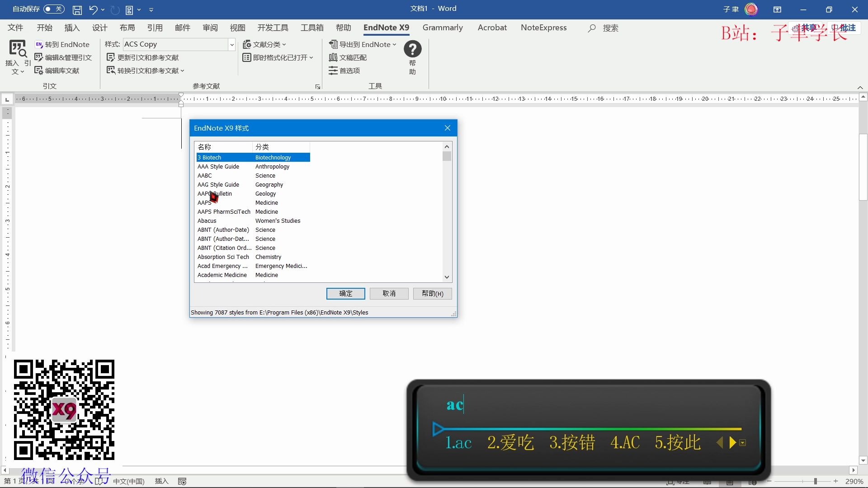This screenshot has width=868, height=488.
Task: Switch to the Home (开始) tab
Action: [x=45, y=28]
